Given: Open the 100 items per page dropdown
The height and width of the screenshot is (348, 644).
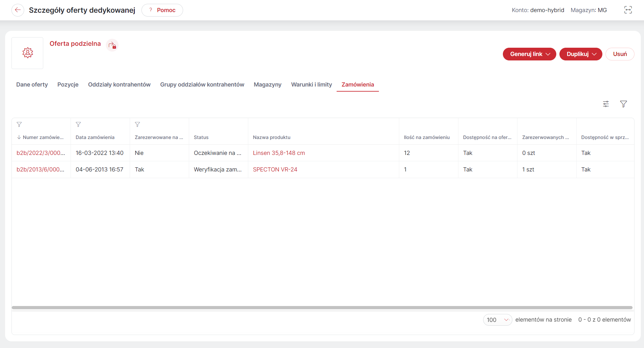Looking at the screenshot, I should (x=497, y=320).
